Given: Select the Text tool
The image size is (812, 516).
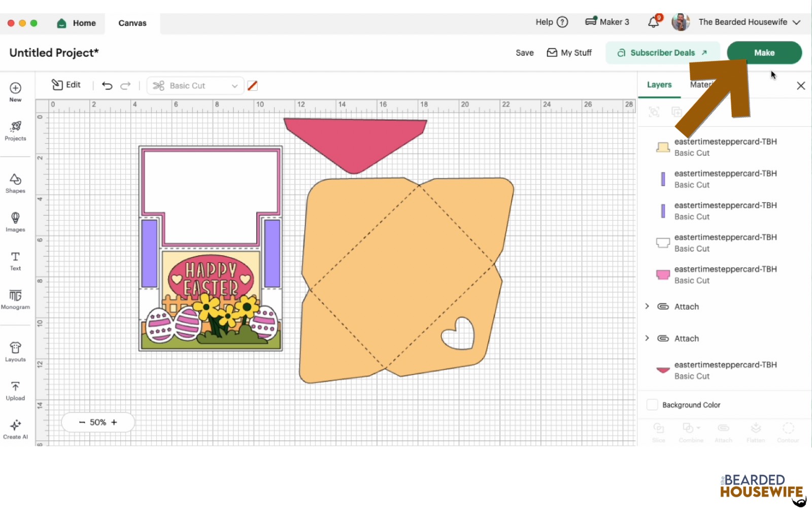Looking at the screenshot, I should click(15, 261).
